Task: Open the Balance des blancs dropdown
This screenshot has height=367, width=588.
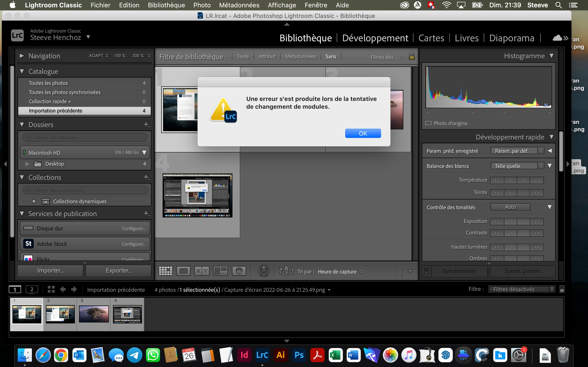Action: [517, 166]
